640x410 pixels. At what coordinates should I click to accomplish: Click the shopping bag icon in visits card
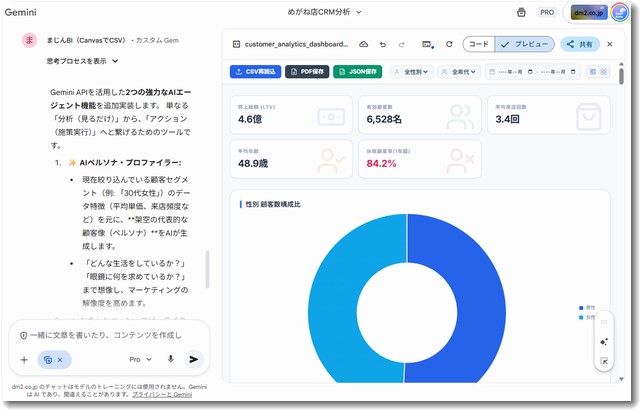589,117
